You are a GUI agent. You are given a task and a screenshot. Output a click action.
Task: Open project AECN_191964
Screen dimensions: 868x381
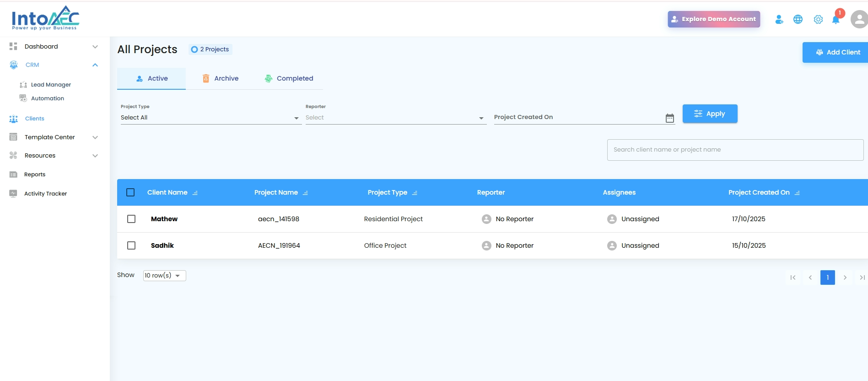[x=279, y=245]
